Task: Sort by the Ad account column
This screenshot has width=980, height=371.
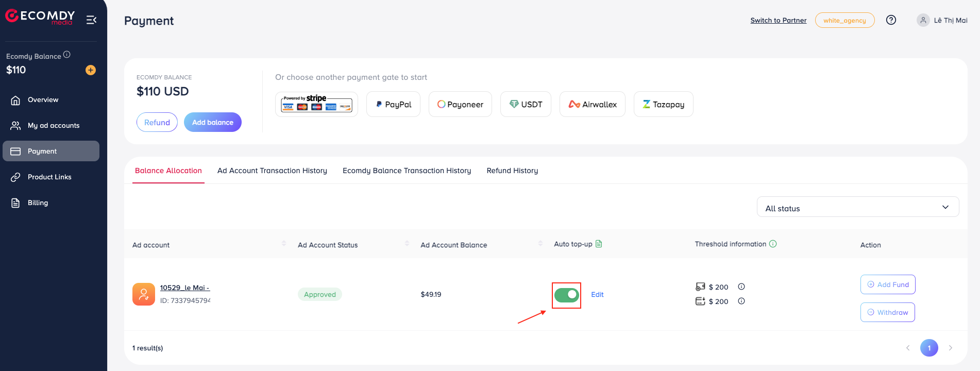Action: coord(284,243)
